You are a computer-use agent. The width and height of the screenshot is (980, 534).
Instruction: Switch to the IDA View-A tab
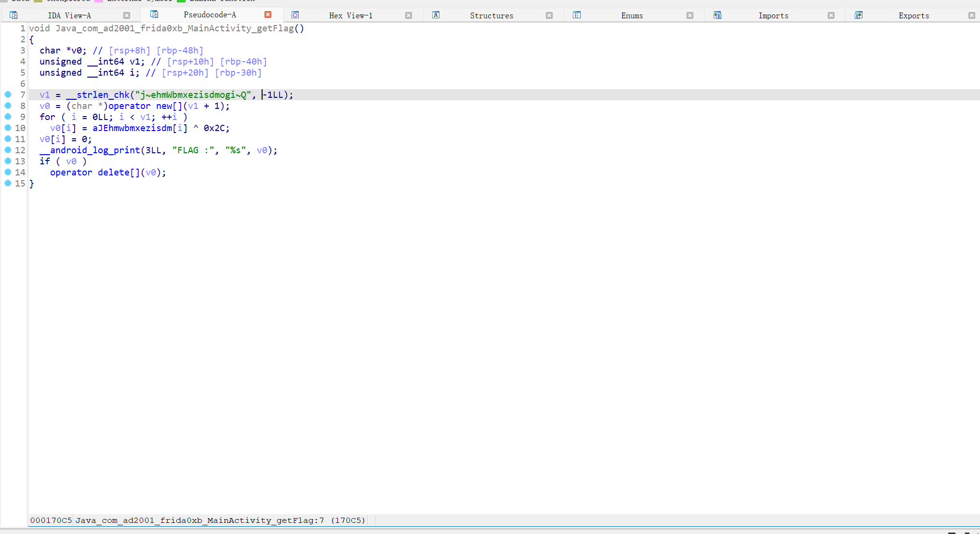pyautogui.click(x=69, y=15)
